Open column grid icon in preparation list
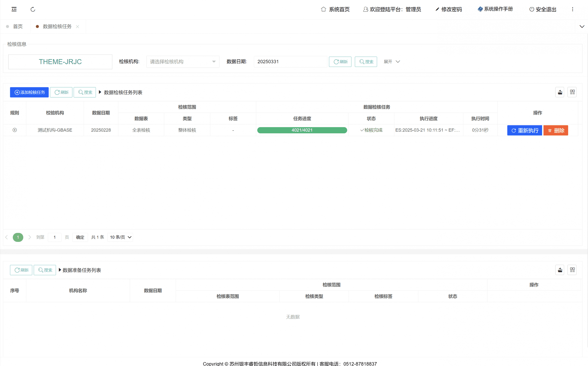This screenshot has width=588, height=366. (x=572, y=270)
